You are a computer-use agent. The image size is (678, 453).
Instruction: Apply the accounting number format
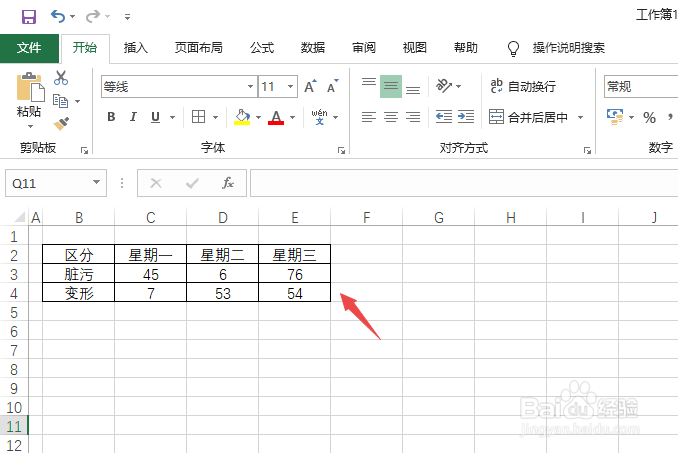click(x=615, y=117)
